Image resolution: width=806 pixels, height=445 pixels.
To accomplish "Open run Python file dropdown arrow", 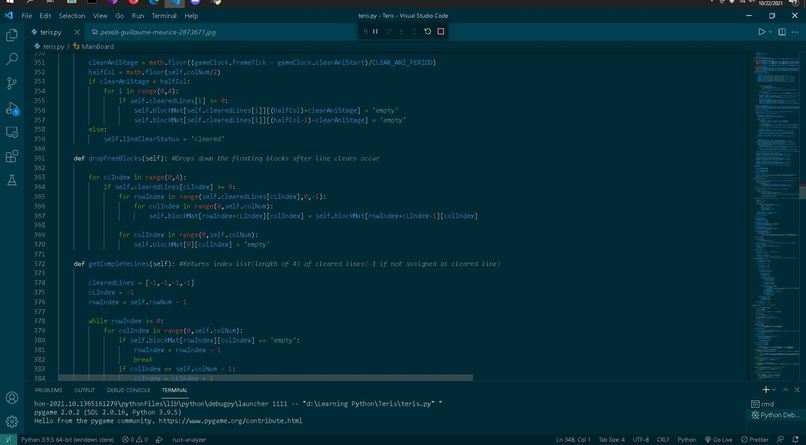I will tap(770, 32).
